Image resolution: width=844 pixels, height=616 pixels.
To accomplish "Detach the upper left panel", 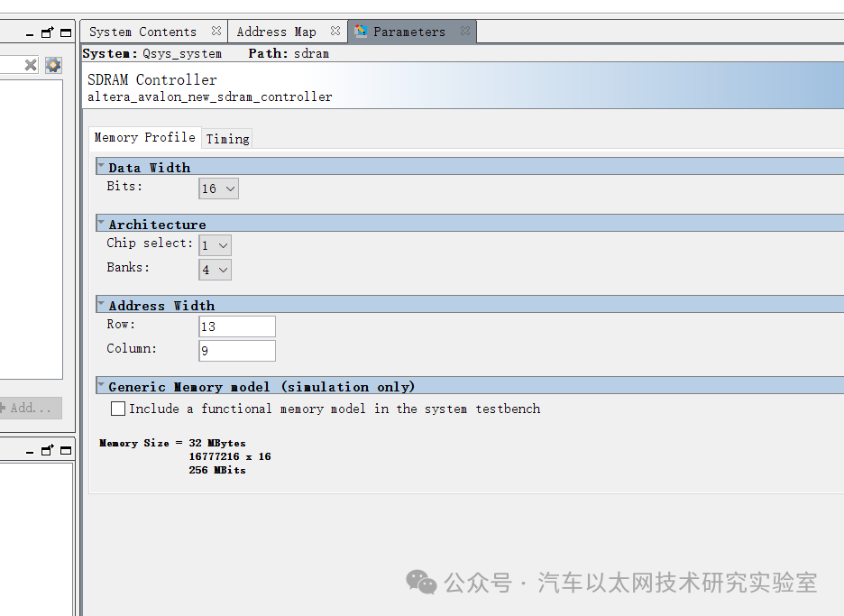I will [48, 32].
